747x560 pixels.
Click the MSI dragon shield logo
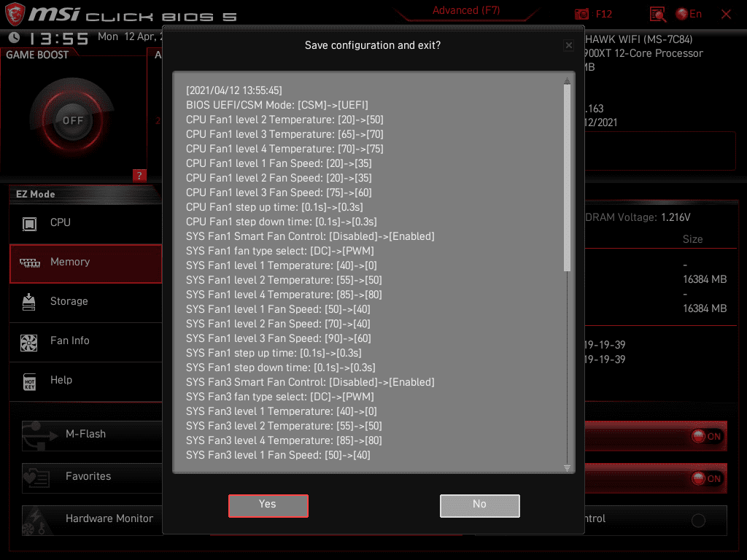coord(15,15)
